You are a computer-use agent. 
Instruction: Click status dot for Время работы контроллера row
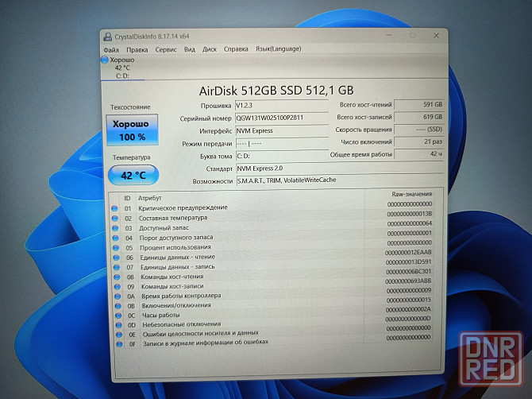click(x=118, y=296)
